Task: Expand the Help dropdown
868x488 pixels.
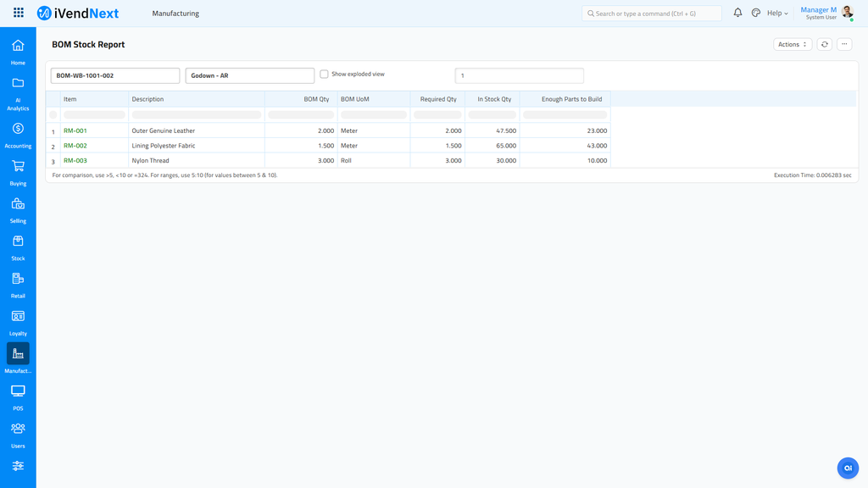Action: tap(777, 14)
